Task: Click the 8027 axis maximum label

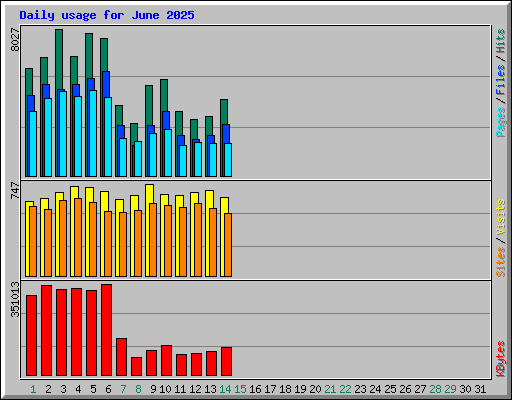Action: 15,40
